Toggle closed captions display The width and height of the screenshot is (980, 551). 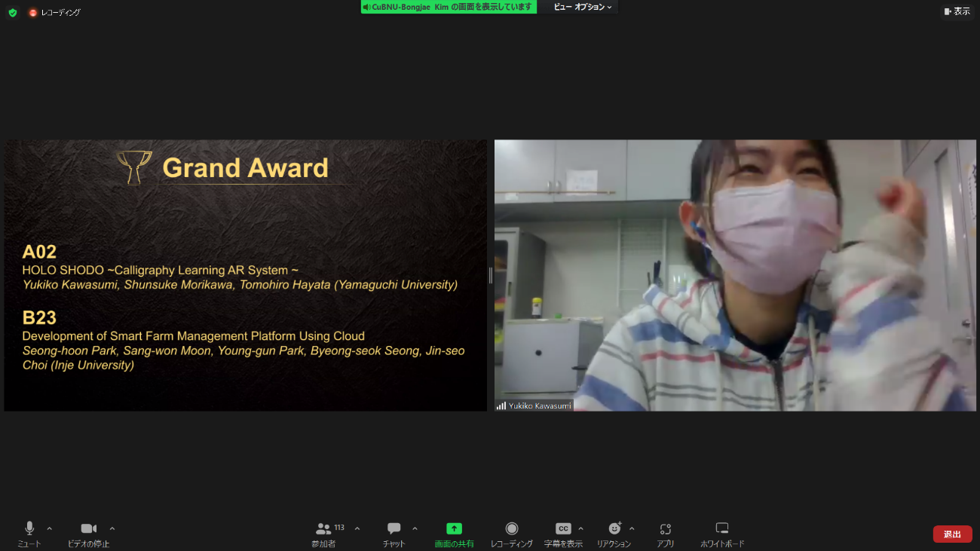click(x=563, y=529)
